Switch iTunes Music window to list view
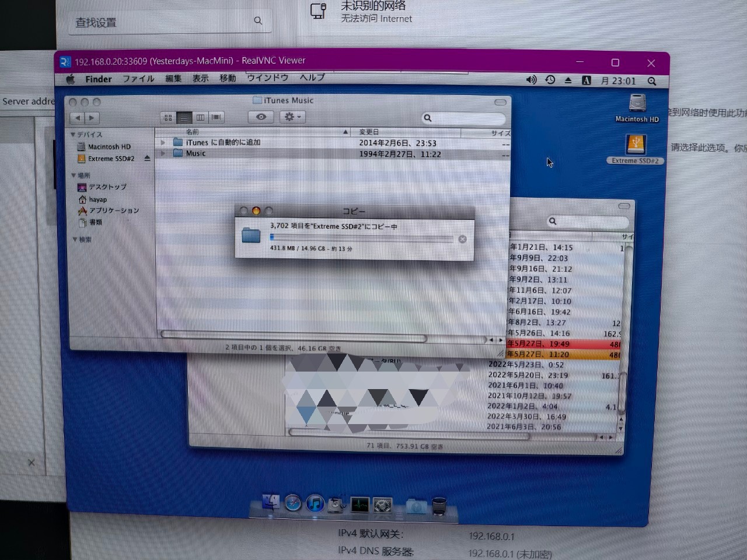 click(x=184, y=117)
